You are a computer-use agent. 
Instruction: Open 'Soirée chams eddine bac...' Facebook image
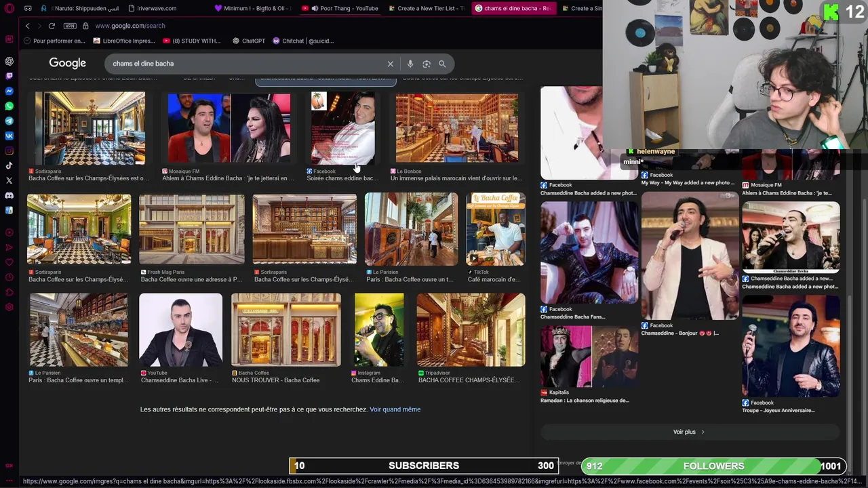click(342, 129)
